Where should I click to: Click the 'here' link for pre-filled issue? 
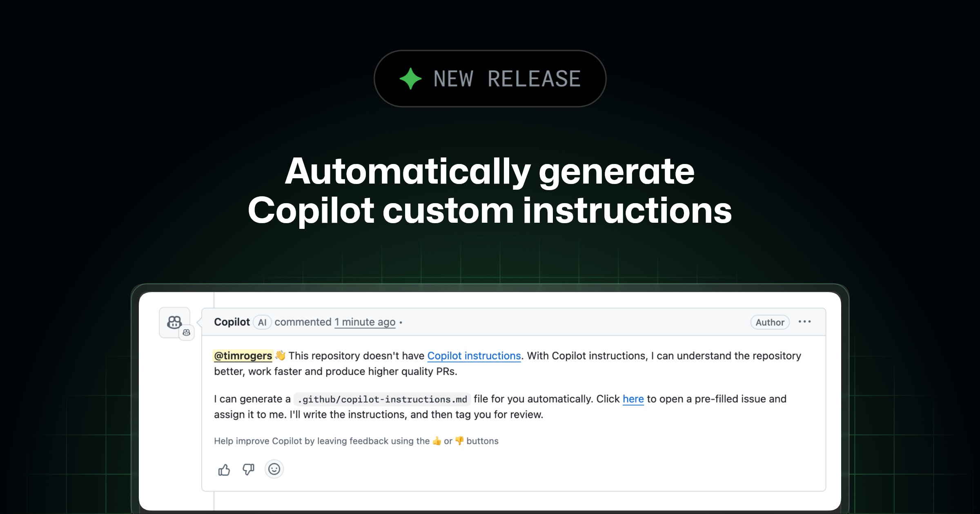pyautogui.click(x=633, y=399)
